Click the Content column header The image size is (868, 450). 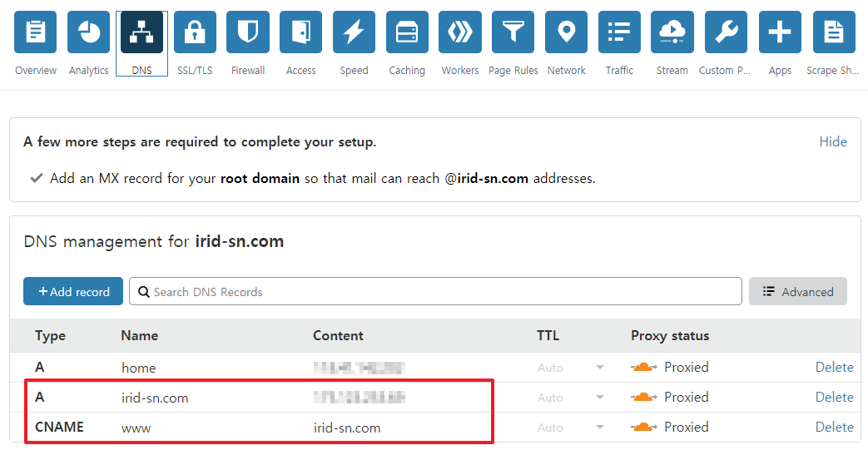pos(338,335)
